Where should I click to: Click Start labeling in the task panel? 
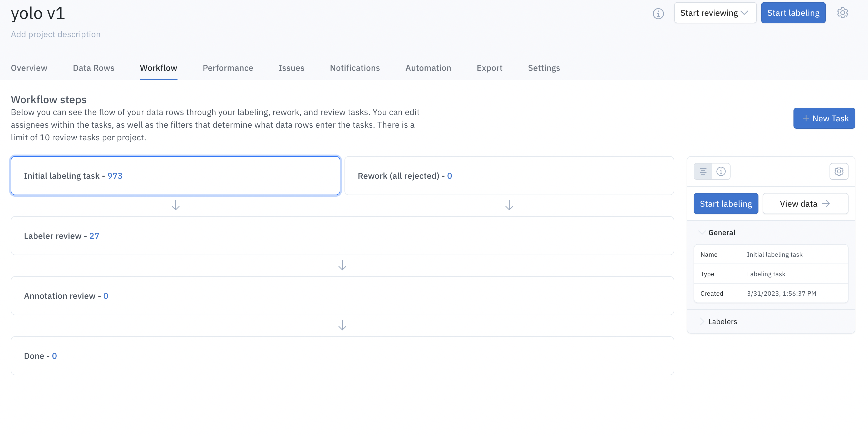pos(726,204)
